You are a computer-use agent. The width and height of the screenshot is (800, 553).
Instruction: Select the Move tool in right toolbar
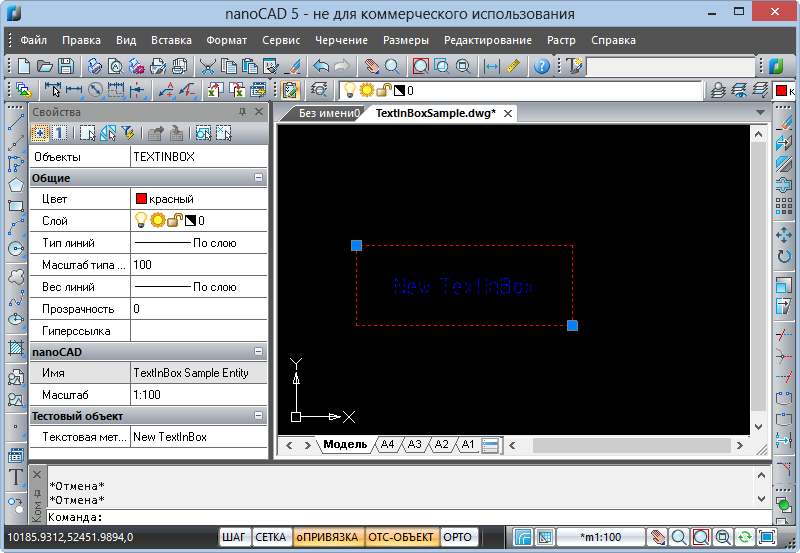[784, 235]
